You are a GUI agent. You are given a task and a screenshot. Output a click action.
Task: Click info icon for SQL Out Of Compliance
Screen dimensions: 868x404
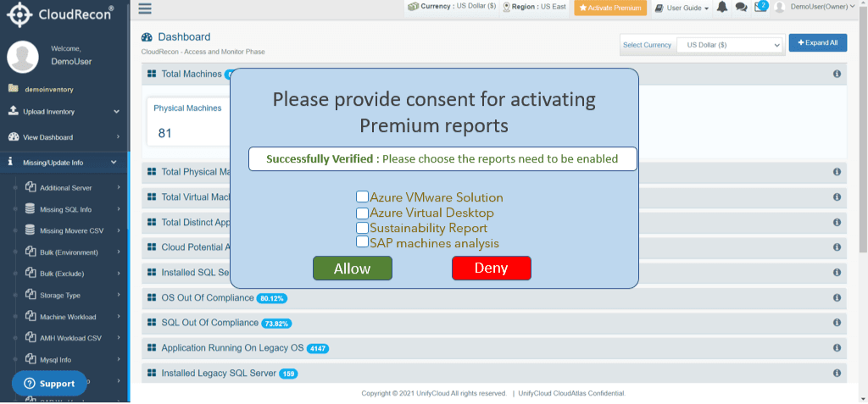pyautogui.click(x=837, y=323)
